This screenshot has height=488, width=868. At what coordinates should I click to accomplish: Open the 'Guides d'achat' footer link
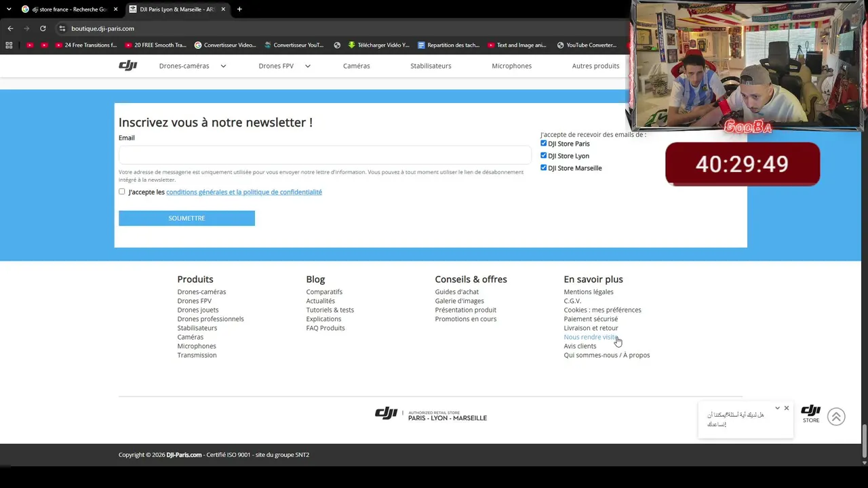point(456,292)
